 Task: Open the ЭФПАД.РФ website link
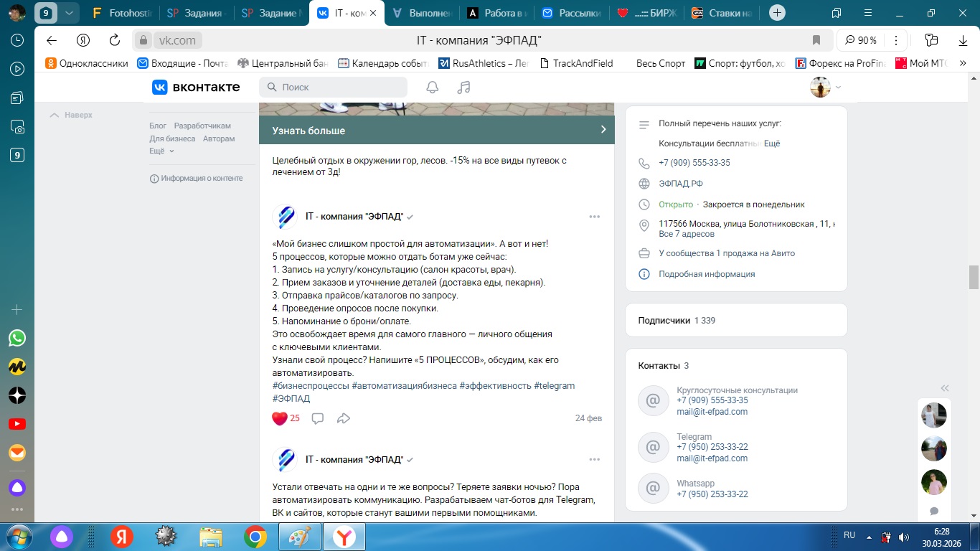(x=681, y=184)
